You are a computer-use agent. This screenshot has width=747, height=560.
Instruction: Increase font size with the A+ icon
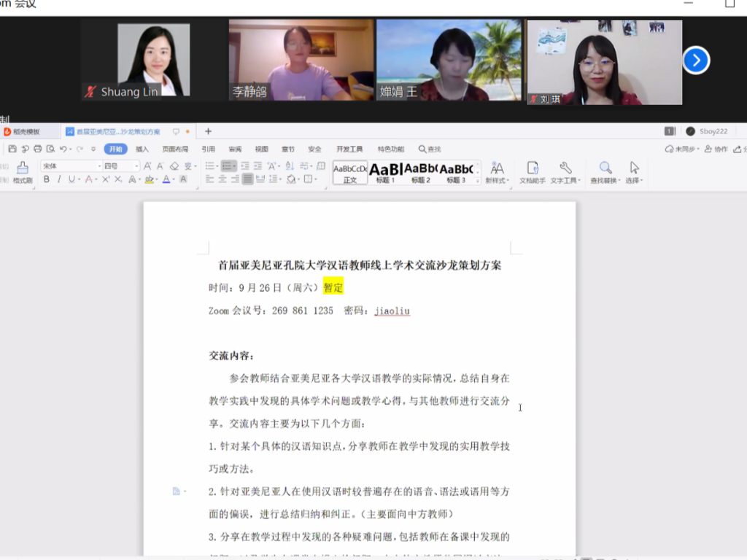[147, 166]
